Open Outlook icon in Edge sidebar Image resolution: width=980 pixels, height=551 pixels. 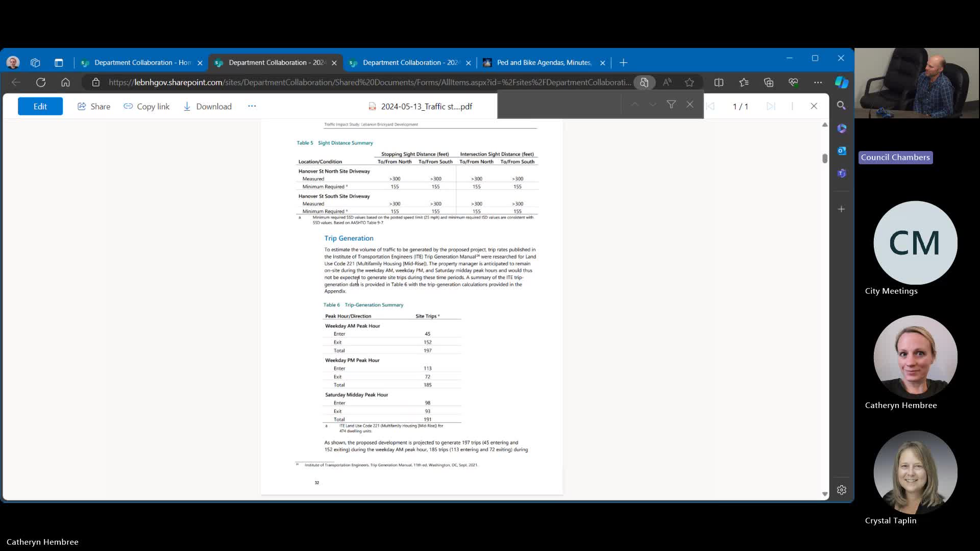tap(842, 151)
